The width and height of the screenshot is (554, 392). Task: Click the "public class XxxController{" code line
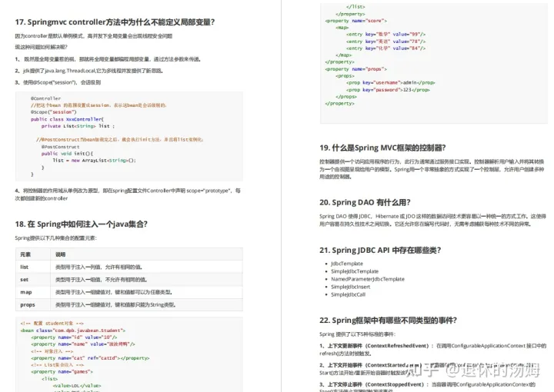(x=67, y=119)
